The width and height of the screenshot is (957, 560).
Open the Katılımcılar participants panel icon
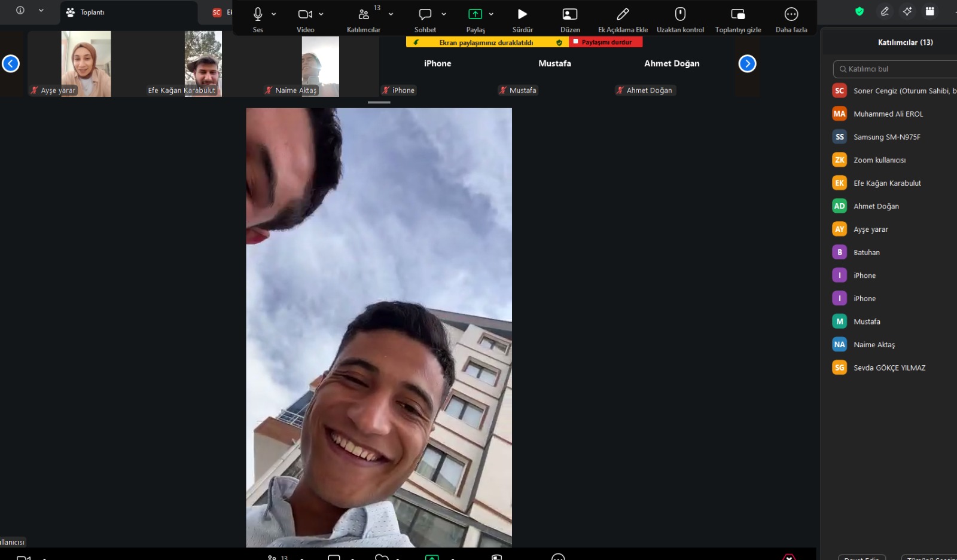(x=363, y=14)
